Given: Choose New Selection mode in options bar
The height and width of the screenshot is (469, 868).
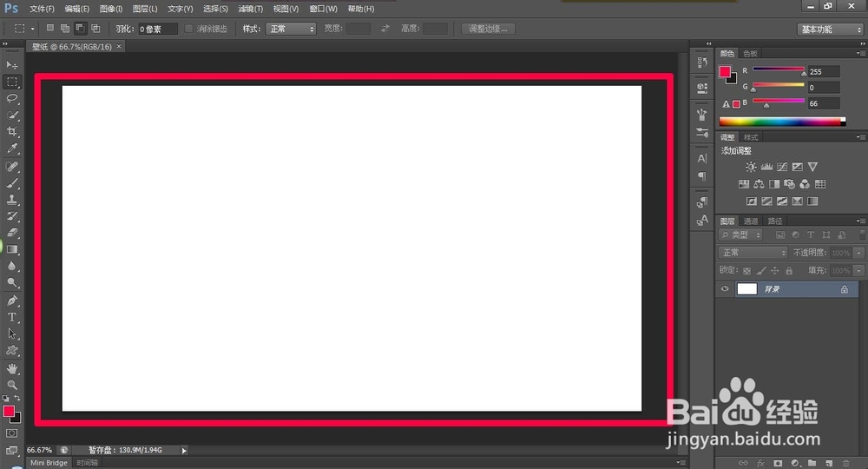Looking at the screenshot, I should tap(49, 28).
